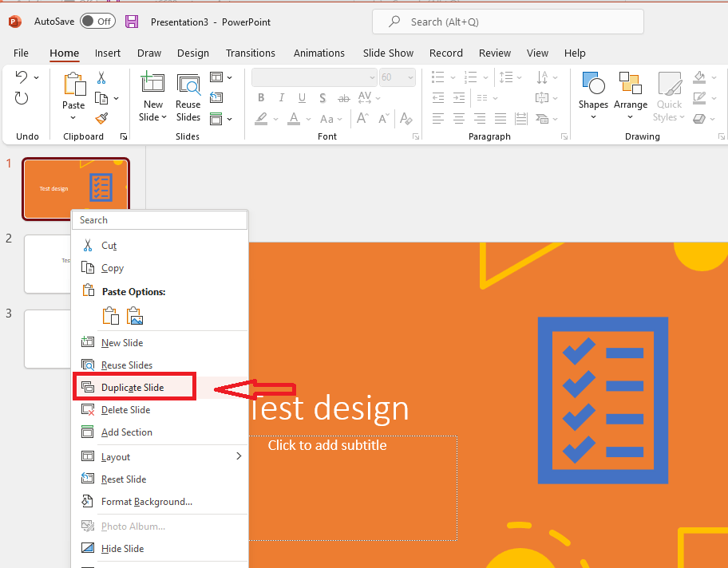728x568 pixels.
Task: Select the New Slide icon
Action: point(152,84)
